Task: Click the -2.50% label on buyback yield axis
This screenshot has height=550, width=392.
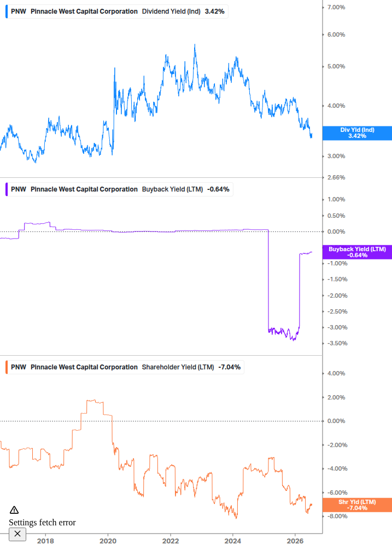Action: 337,311
